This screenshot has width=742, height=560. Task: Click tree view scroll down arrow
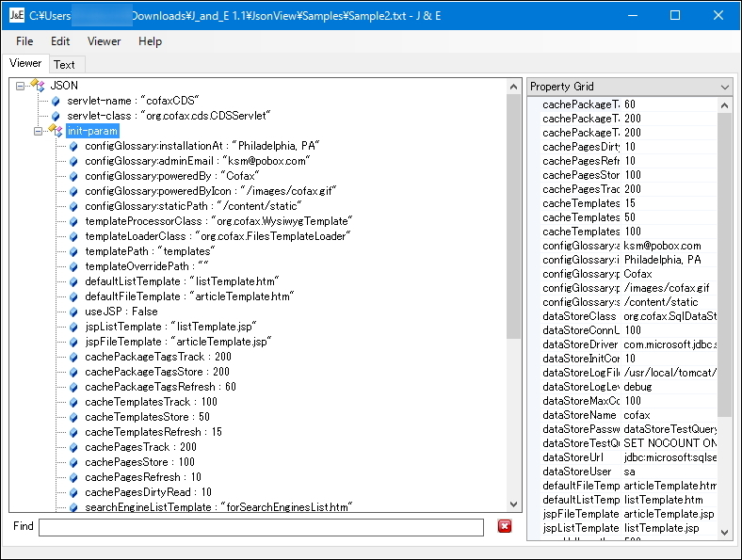[513, 504]
